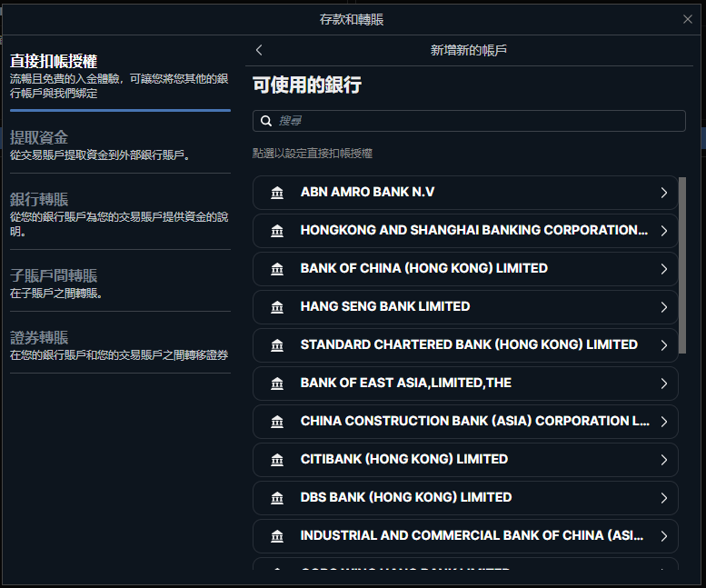The width and height of the screenshot is (706, 588).
Task: Open chevron for CHINA CONSTRUCTION BANK (ASIA)
Action: tap(664, 422)
